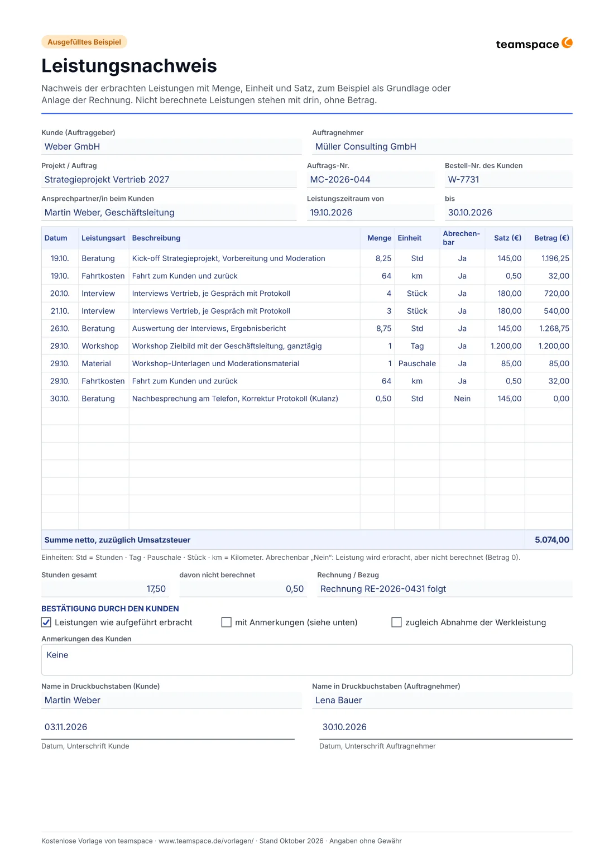Click the "Auswertung der Interviews, Ergebnisbericht" cell

pos(244,329)
